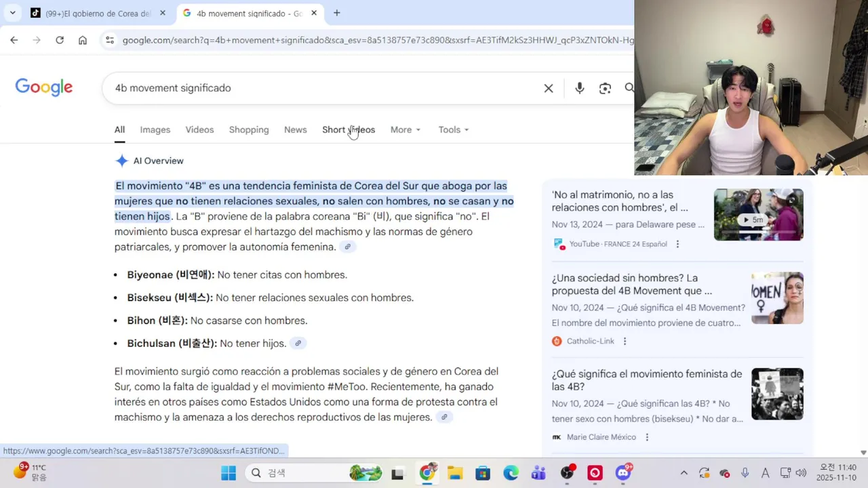Image resolution: width=868 pixels, height=488 pixels.
Task: Open source link icon after 'autonomía femenina'
Action: click(347, 247)
